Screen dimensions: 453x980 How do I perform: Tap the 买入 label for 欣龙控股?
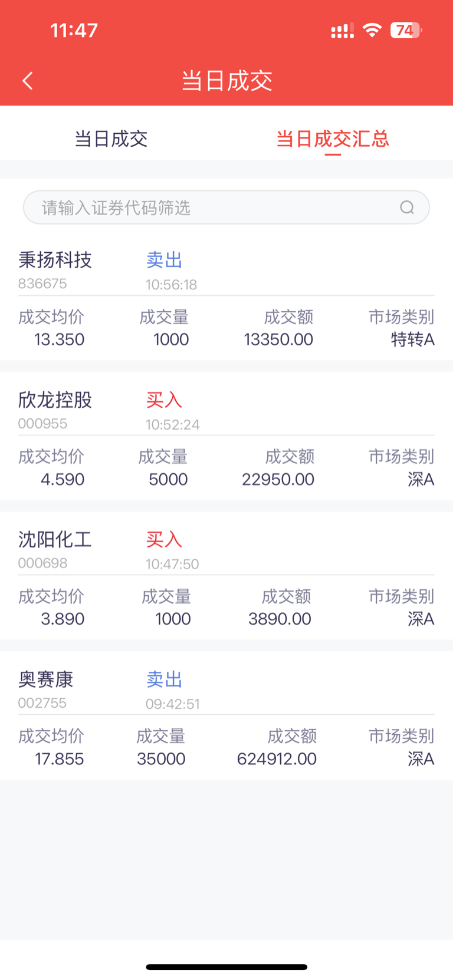click(164, 400)
